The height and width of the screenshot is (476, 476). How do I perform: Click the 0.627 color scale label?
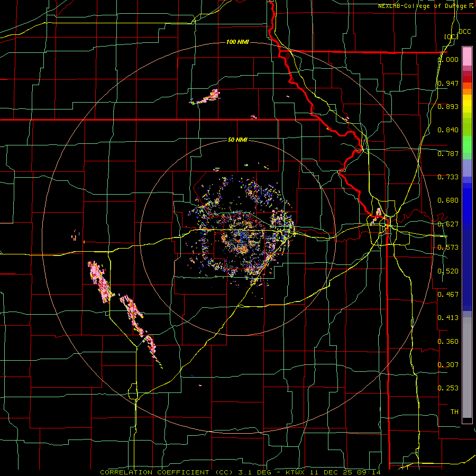[448, 224]
